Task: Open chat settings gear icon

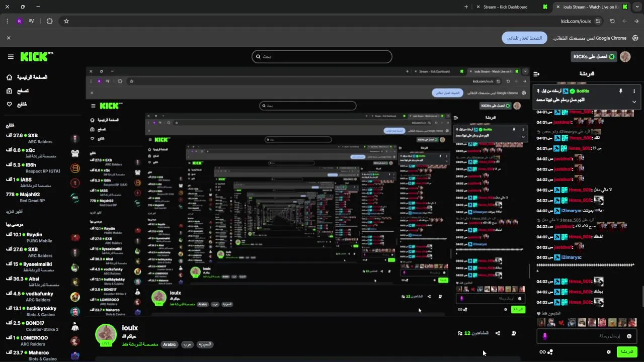Action: click(609, 352)
